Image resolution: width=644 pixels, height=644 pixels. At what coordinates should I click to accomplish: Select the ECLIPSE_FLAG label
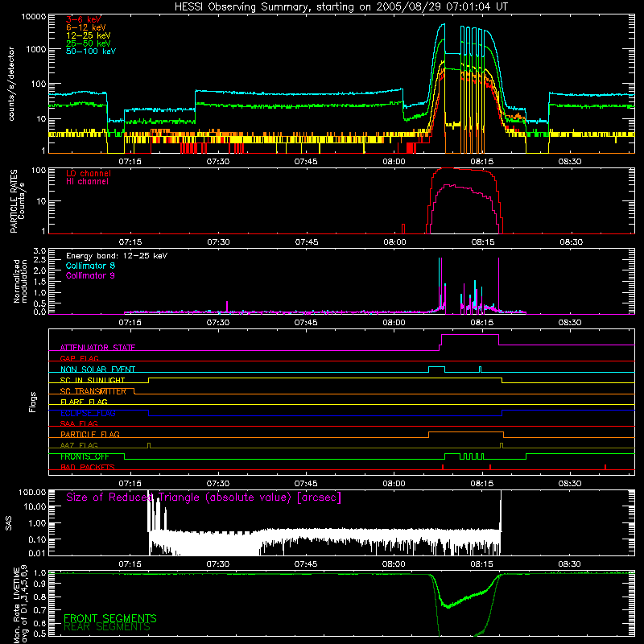pos(88,413)
